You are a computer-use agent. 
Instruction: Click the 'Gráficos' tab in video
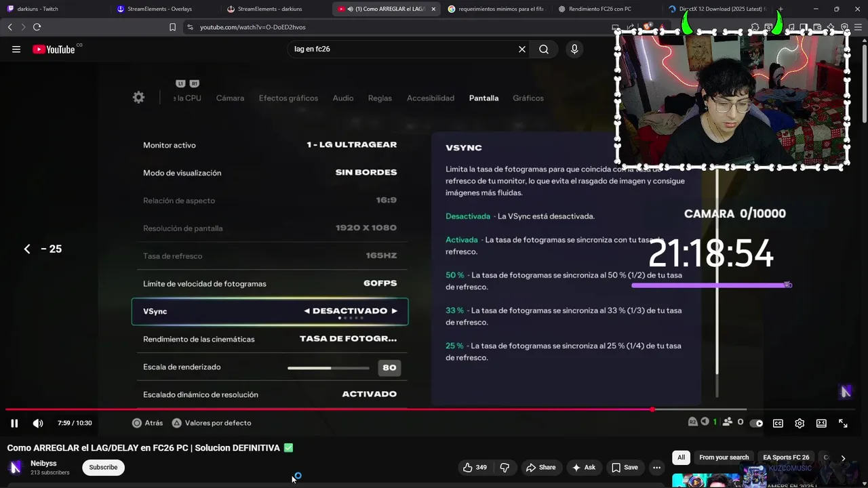coord(528,98)
